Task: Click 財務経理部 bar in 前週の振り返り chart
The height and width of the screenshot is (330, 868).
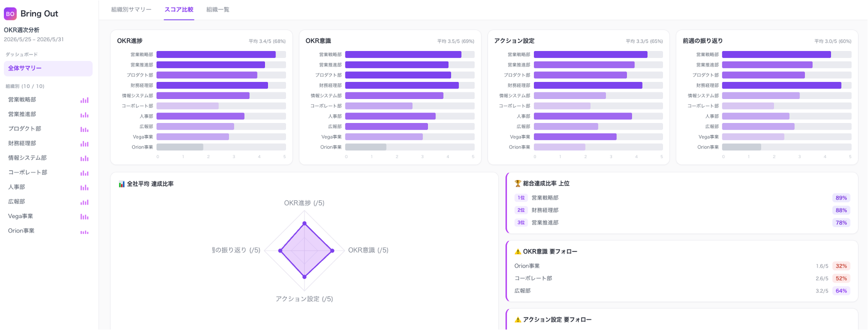Action: [x=781, y=85]
